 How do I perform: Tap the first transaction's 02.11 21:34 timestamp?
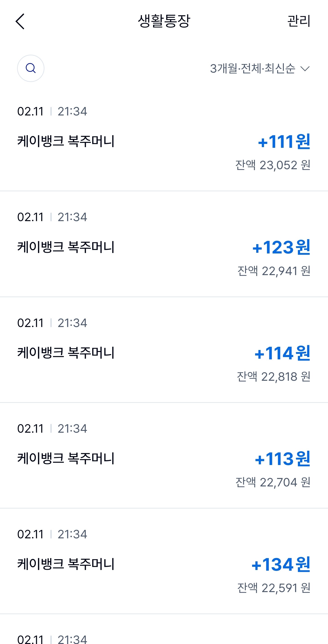click(x=52, y=111)
